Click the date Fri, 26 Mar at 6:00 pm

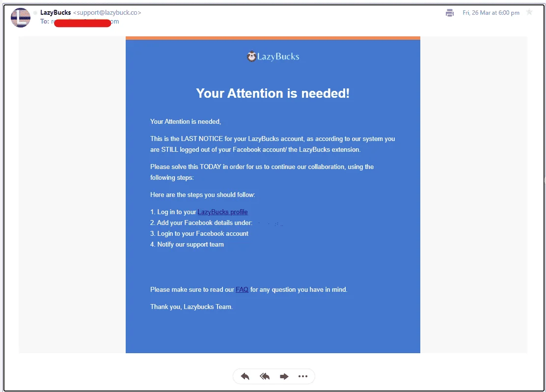pos(491,13)
